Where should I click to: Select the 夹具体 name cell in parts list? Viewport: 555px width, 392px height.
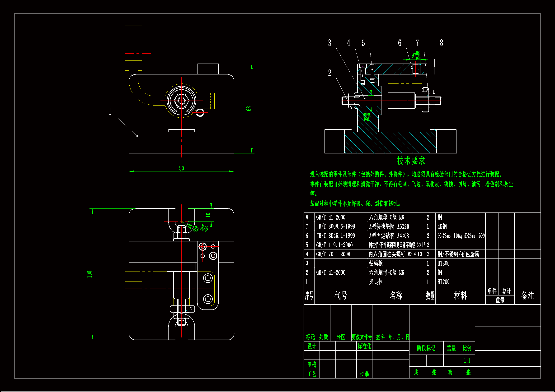376,282
